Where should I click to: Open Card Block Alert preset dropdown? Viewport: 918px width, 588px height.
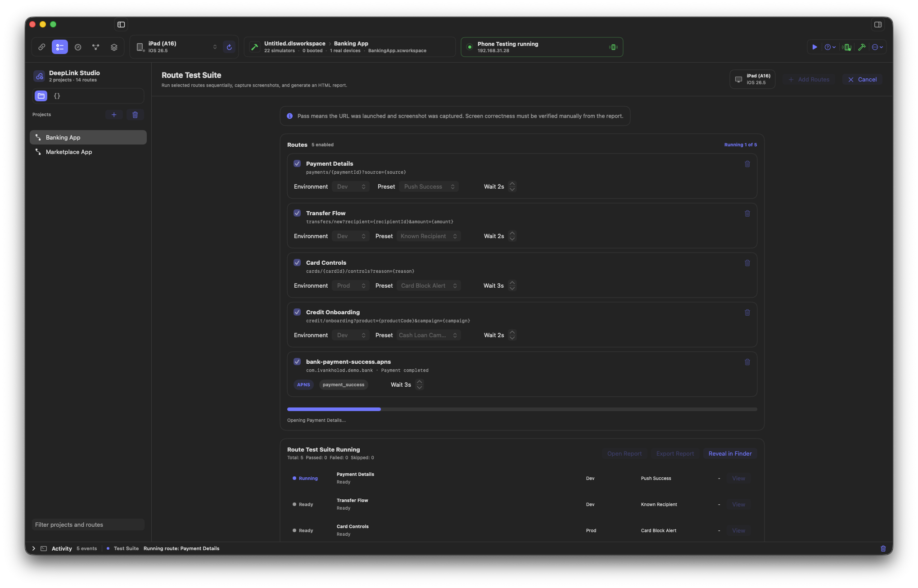point(429,285)
